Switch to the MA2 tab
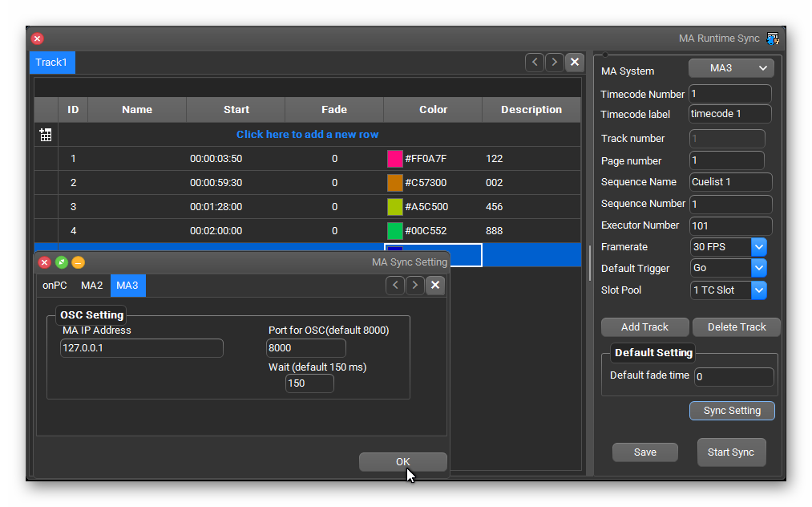This screenshot has height=507, width=812. tap(91, 286)
